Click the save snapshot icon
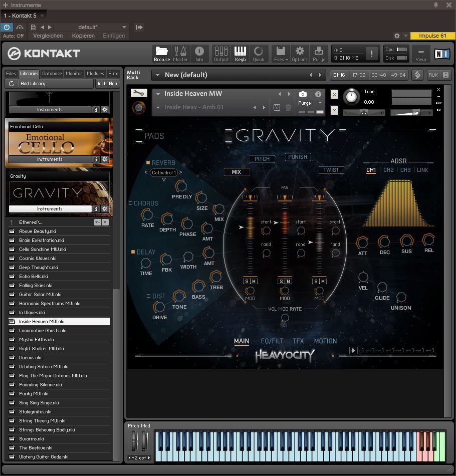Screen dimensions: 456x476 tap(277, 107)
